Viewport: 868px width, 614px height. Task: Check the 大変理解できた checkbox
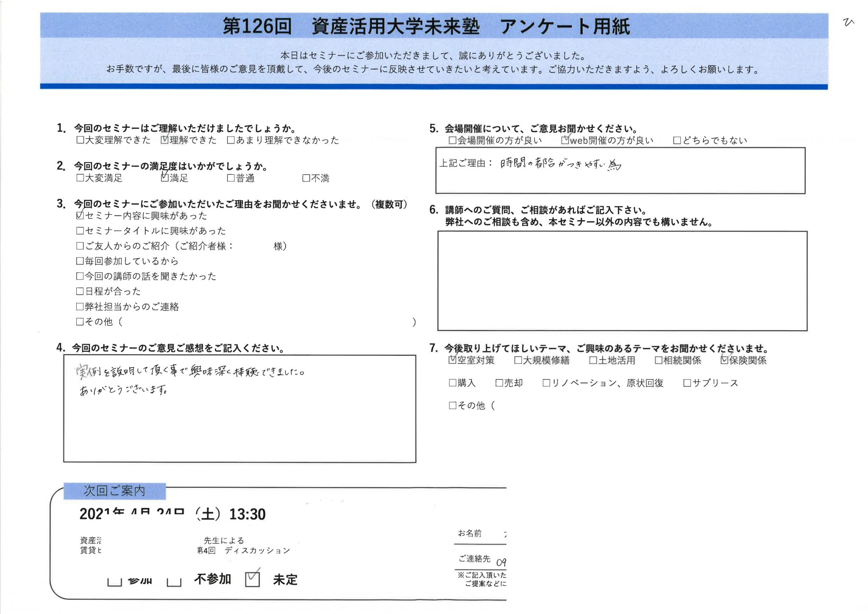80,140
